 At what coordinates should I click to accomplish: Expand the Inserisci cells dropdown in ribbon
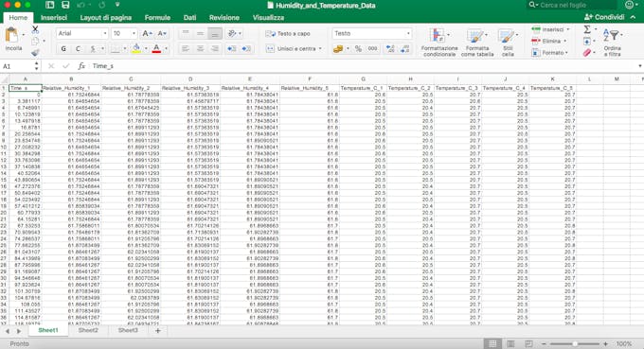click(x=568, y=29)
